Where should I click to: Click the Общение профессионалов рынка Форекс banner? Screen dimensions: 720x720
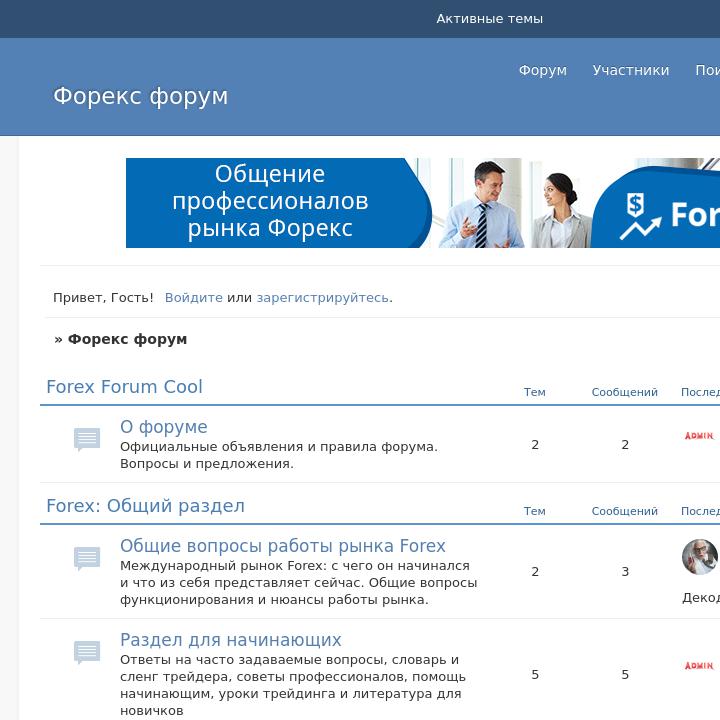[x=422, y=203]
